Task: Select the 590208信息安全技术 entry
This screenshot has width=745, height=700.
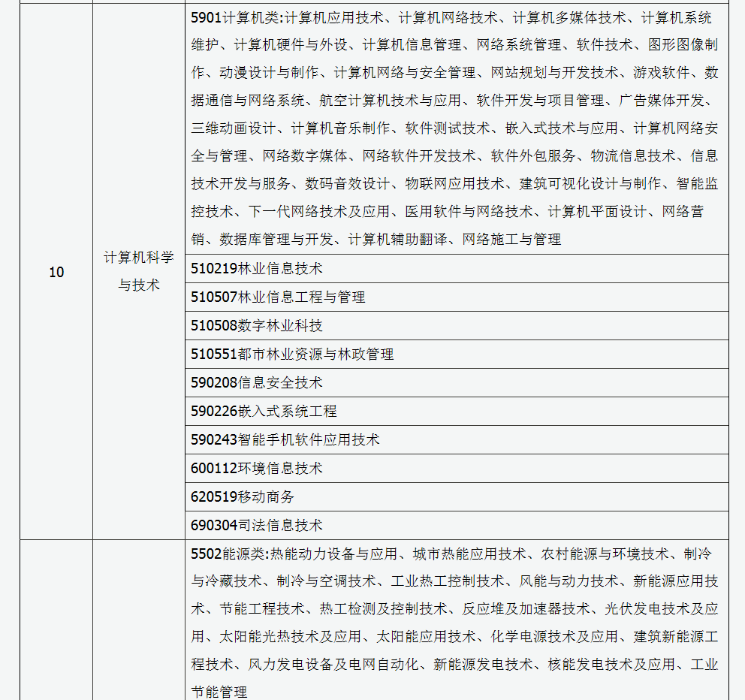Action: click(256, 383)
